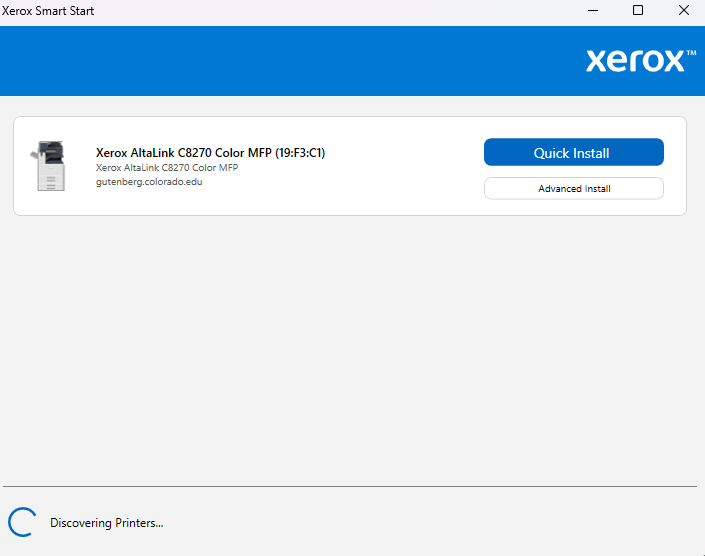Click the small gray printer model subtitle
This screenshot has height=556, width=705.
[x=166, y=168]
